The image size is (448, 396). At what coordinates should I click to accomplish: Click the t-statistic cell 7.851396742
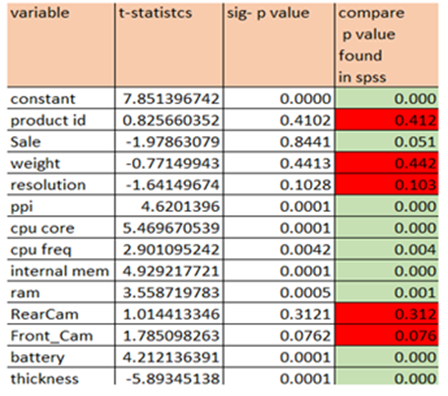169,98
